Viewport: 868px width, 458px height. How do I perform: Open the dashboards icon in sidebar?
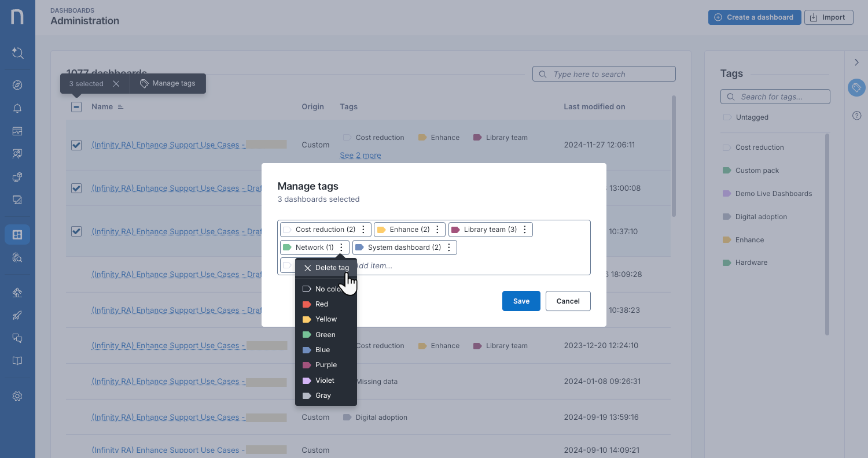click(x=17, y=234)
